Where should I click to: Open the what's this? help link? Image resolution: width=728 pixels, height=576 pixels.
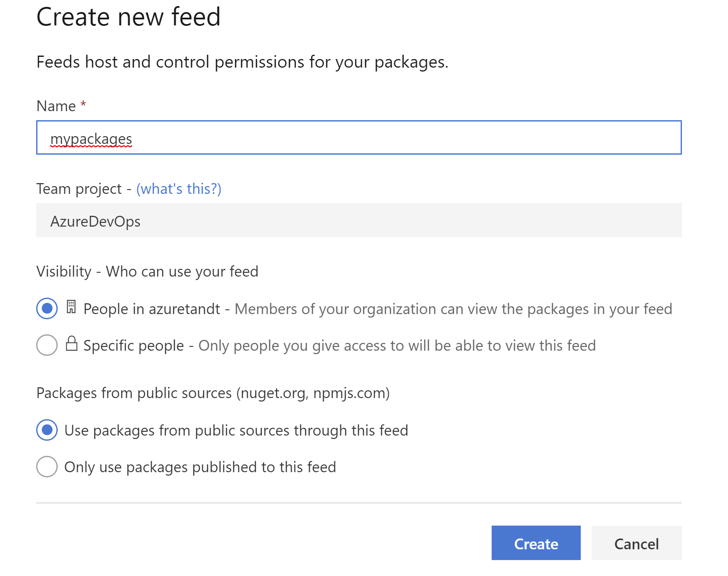[x=179, y=189]
